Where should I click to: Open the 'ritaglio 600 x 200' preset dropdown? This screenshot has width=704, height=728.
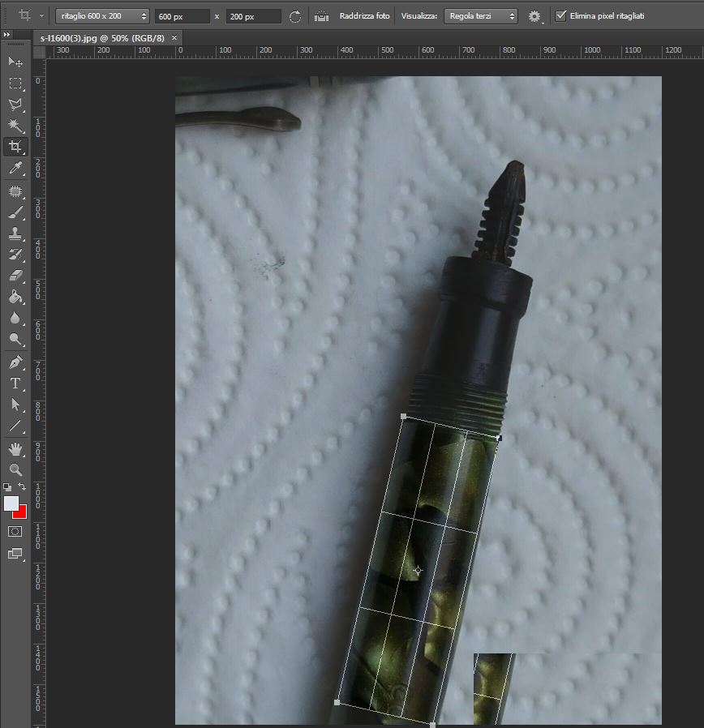[x=103, y=16]
